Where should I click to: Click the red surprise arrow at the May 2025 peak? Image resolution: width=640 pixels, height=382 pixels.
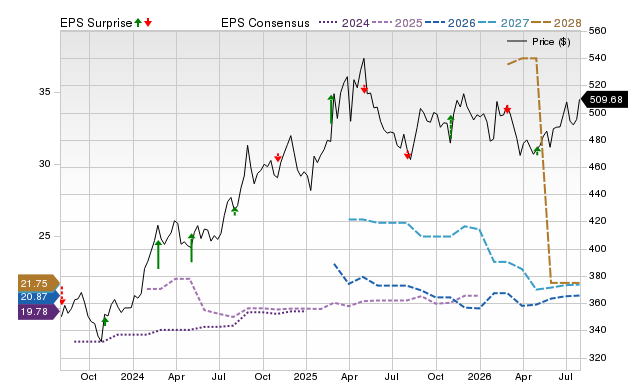(x=364, y=89)
